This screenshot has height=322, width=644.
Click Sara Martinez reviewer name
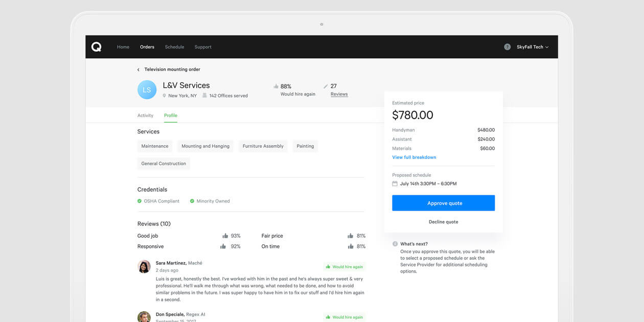(171, 263)
